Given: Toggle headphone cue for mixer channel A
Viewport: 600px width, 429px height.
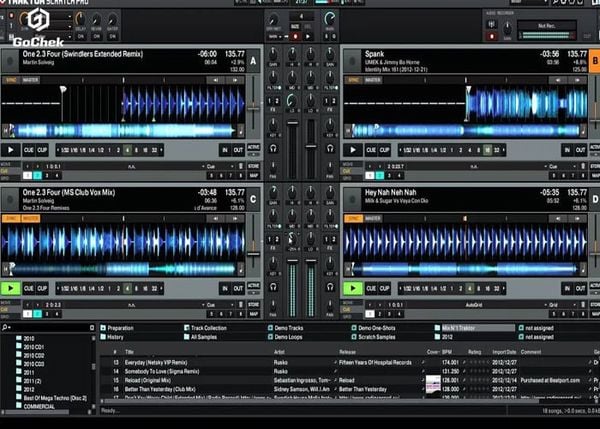Looking at the screenshot, I should pyautogui.click(x=273, y=148).
